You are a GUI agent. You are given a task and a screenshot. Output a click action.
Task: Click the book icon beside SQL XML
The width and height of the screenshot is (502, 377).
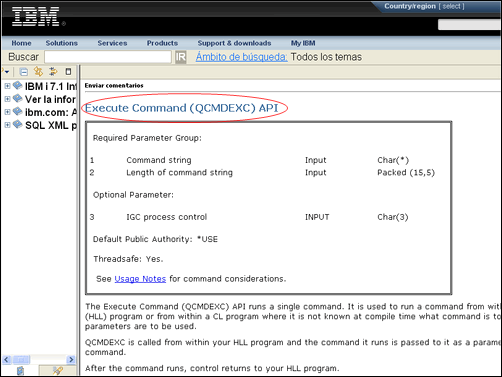pos(18,125)
